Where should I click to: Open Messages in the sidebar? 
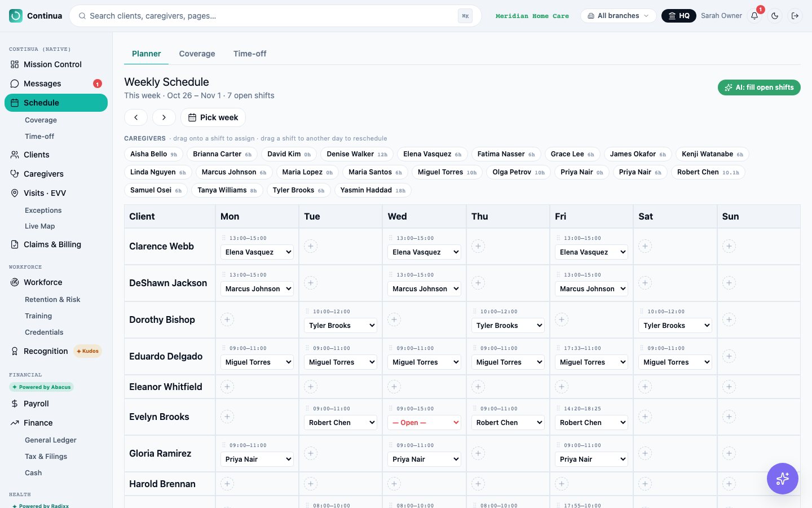coord(56,84)
